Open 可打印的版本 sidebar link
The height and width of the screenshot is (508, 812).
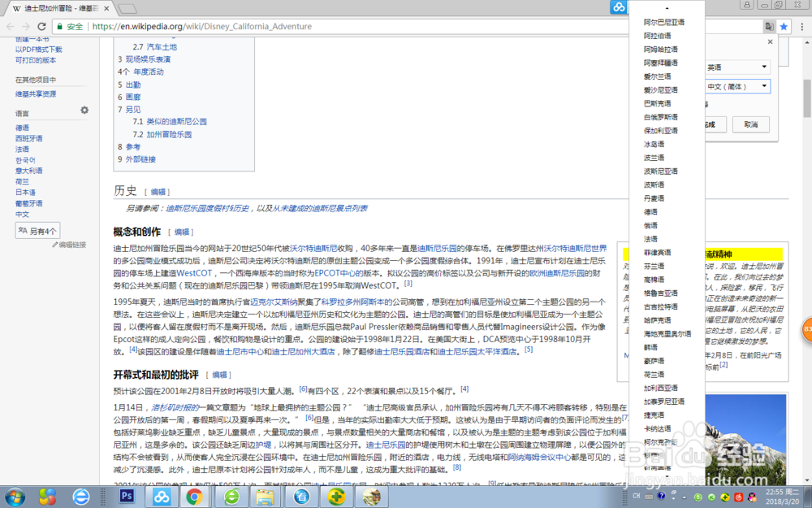point(35,60)
